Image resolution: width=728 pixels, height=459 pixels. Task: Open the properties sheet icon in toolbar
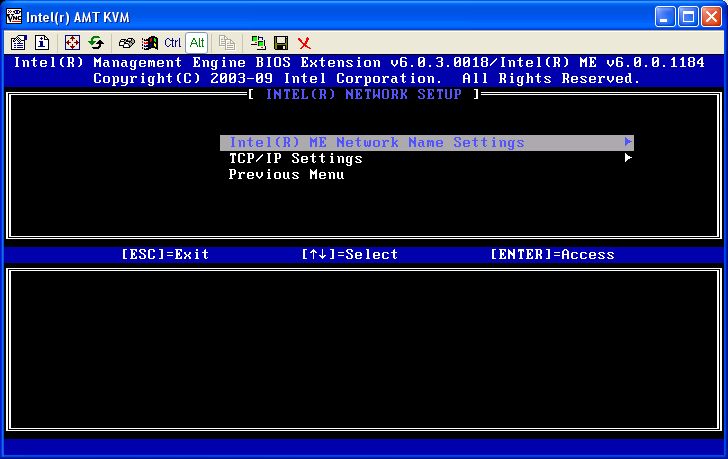pyautogui.click(x=18, y=43)
